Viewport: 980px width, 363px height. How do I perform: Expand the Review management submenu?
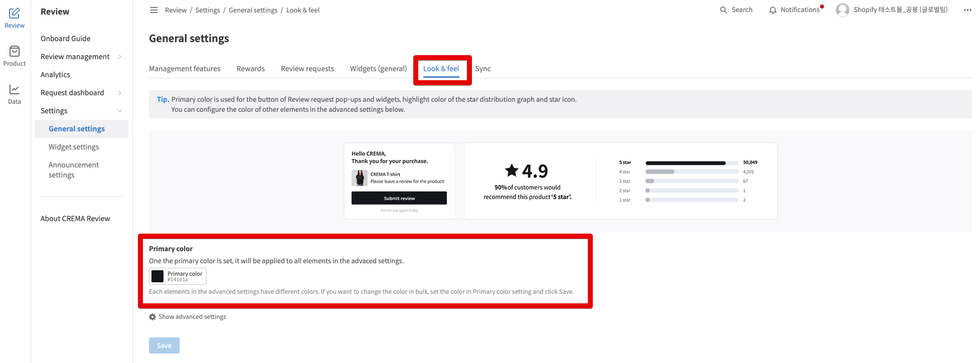[120, 57]
